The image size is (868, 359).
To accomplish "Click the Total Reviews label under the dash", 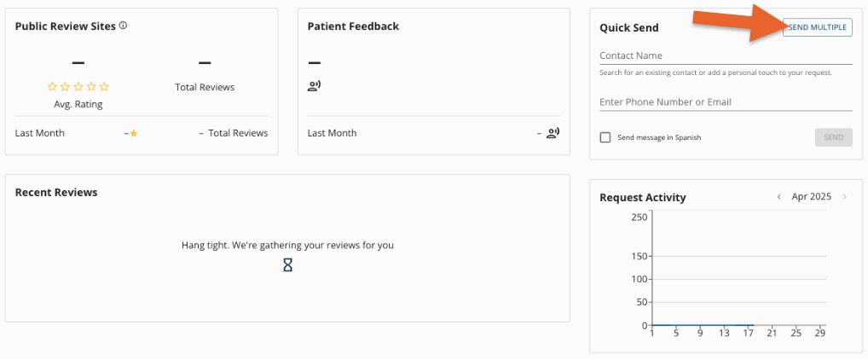I will pyautogui.click(x=205, y=87).
